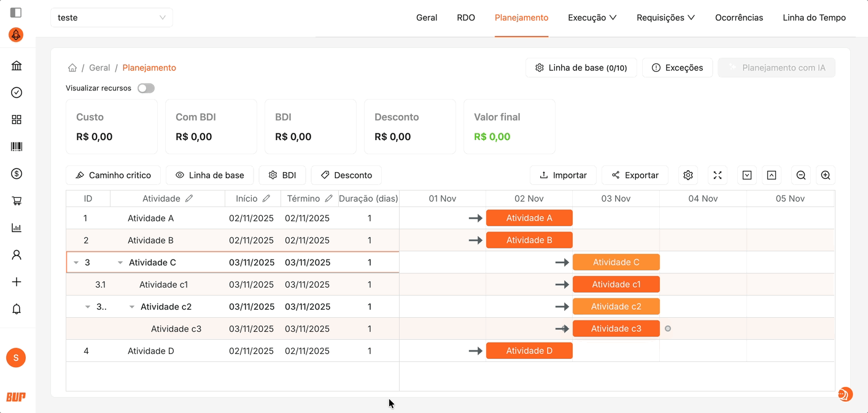Click the Exportar button

pyautogui.click(x=635, y=175)
